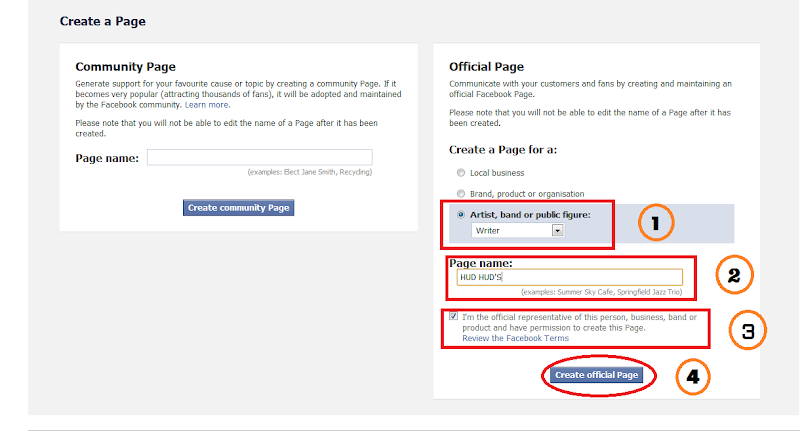Click the Summer Sky Cafe examples hint
Screen dimensions: 800x431
(602, 292)
